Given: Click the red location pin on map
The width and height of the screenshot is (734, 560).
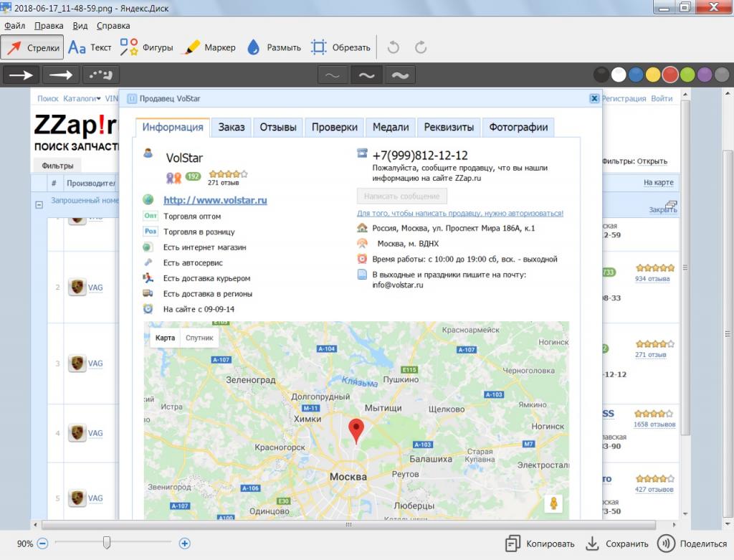Looking at the screenshot, I should (x=356, y=431).
